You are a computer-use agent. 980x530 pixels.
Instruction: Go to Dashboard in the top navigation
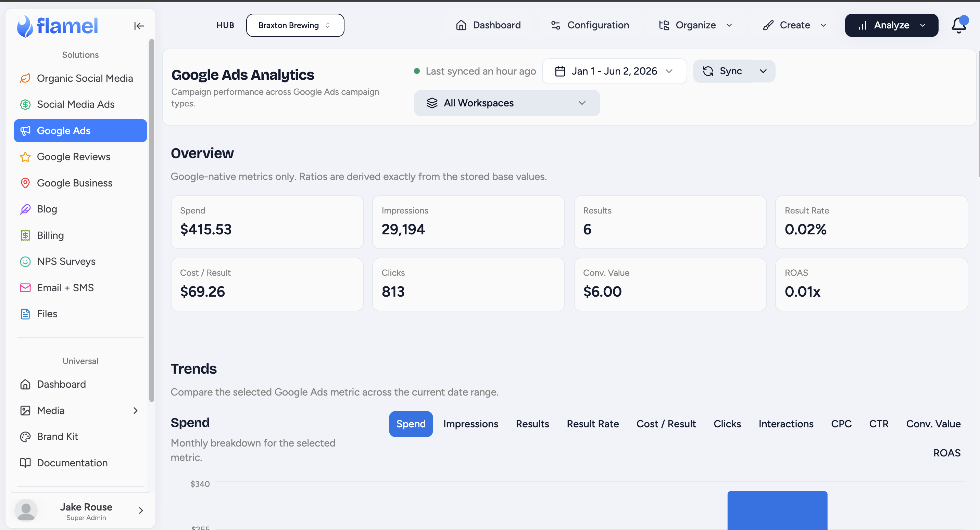[488, 25]
